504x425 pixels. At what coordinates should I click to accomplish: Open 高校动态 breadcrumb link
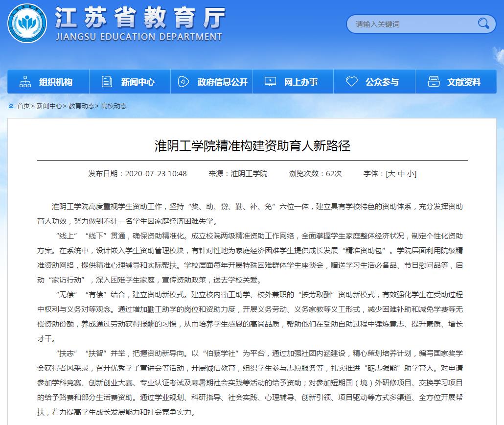pos(114,106)
